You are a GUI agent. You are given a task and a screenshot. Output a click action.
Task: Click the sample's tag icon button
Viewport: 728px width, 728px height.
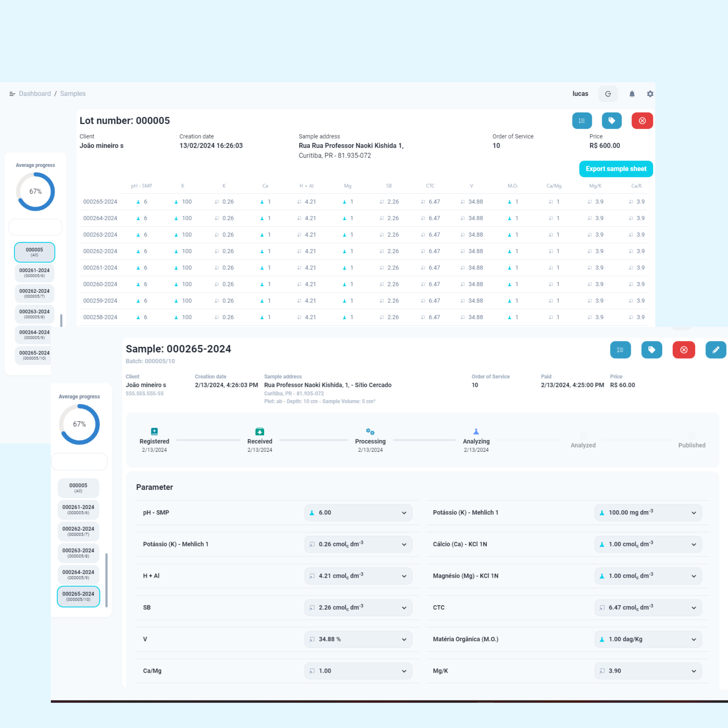pos(652,350)
